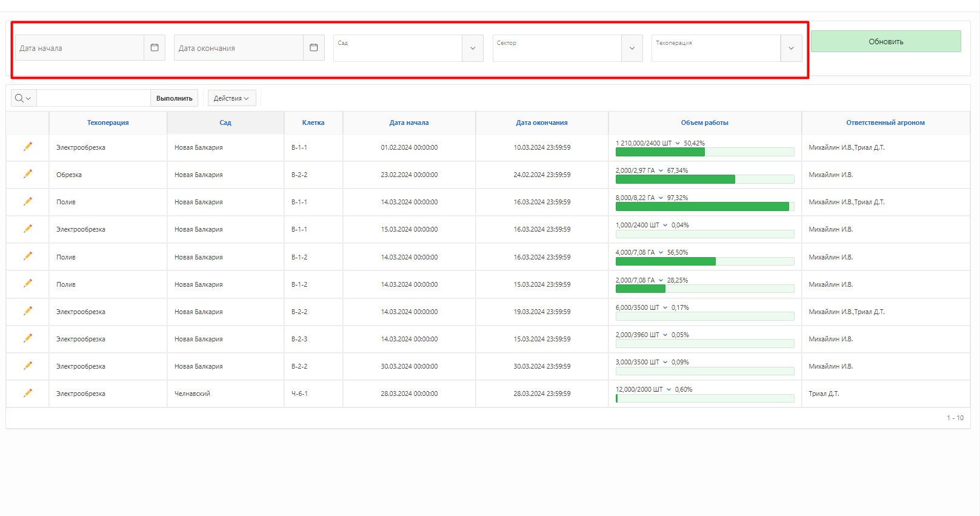This screenshot has width=980, height=516.
Task: Edit the Полив В-1-2 row with 28,25%
Action: coord(28,284)
